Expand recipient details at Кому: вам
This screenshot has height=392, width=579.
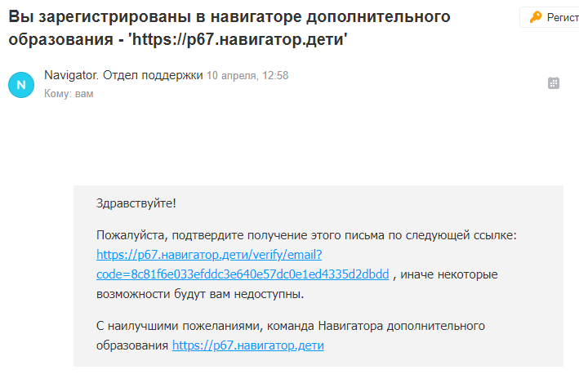[x=69, y=94]
